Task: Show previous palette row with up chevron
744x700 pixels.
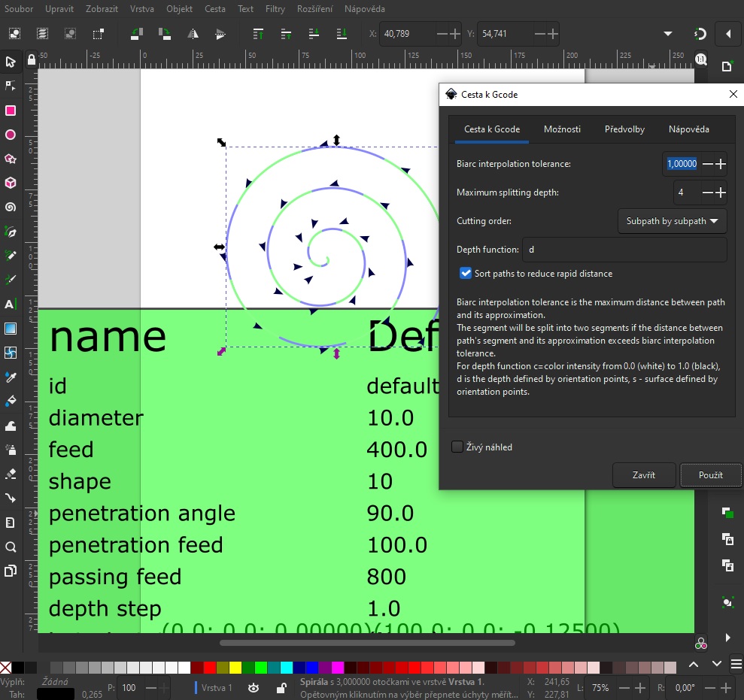Action: coord(694,664)
